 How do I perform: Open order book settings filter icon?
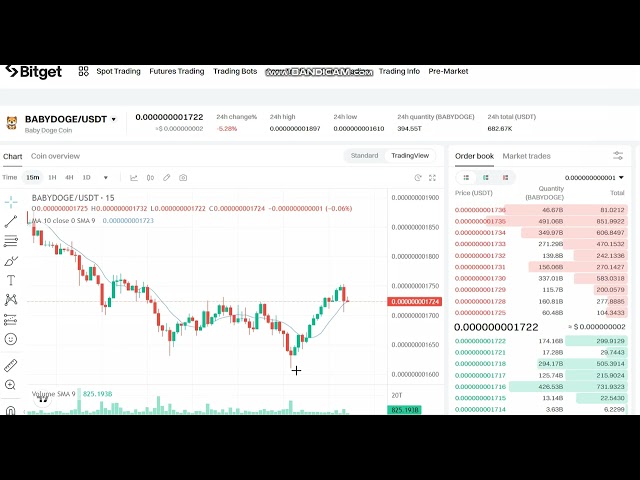pyautogui.click(x=618, y=156)
